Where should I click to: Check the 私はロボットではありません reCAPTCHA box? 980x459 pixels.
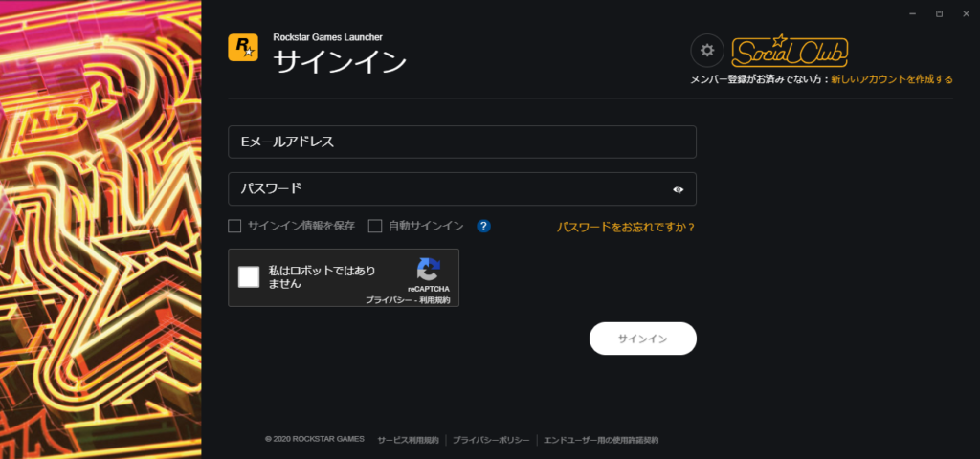249,277
